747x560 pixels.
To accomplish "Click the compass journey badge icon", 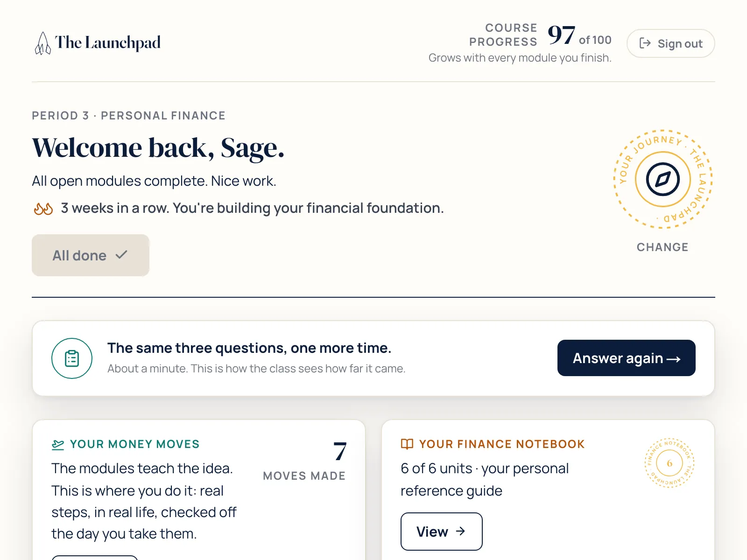I will coord(662,179).
